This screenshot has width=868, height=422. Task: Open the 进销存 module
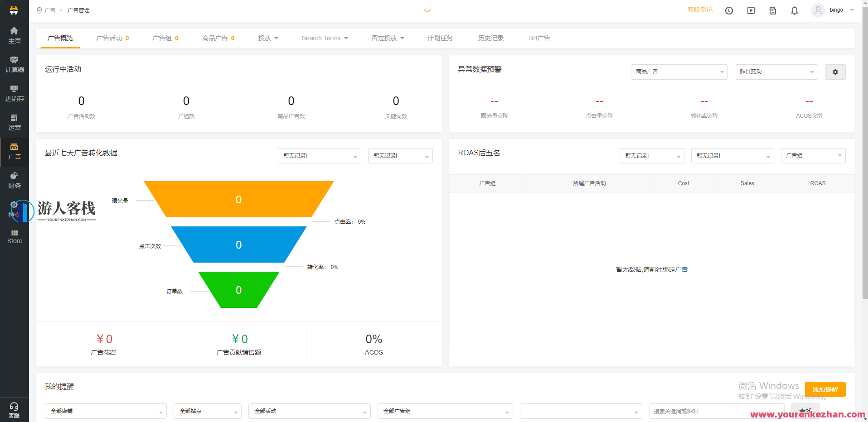tap(14, 93)
